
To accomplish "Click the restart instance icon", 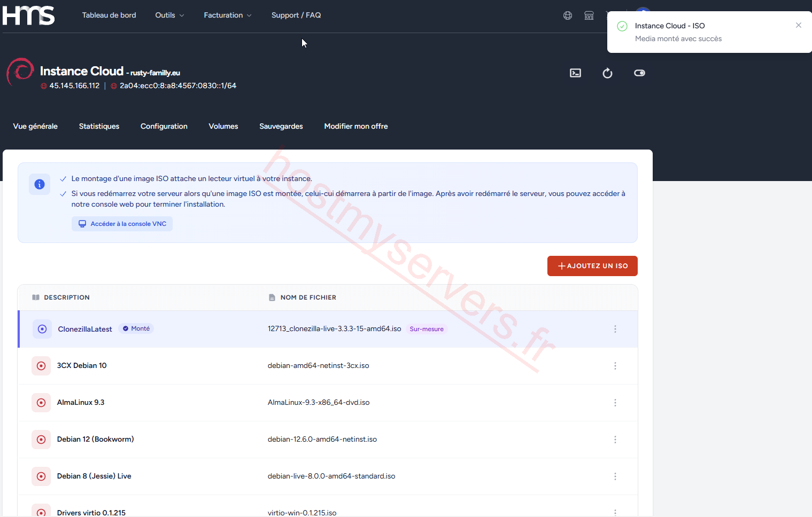I will pos(607,73).
